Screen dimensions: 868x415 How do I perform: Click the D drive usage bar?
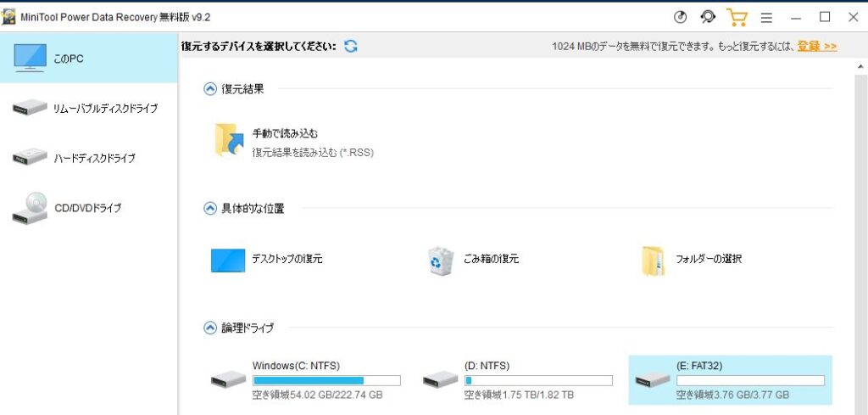coord(538,381)
